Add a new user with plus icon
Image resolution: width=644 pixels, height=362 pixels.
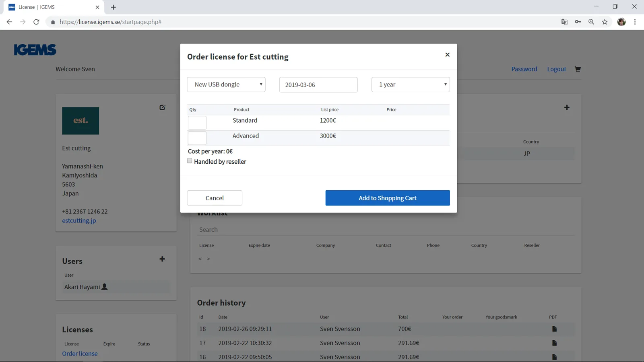(x=162, y=259)
